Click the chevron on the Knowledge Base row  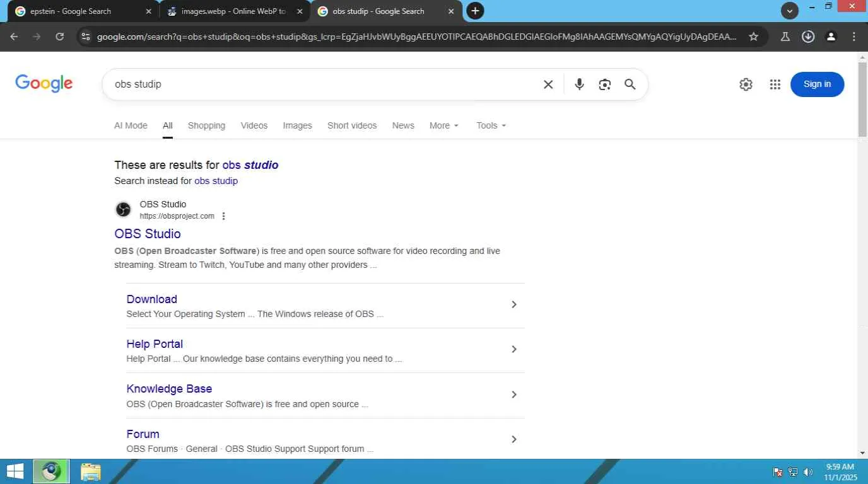[514, 395]
